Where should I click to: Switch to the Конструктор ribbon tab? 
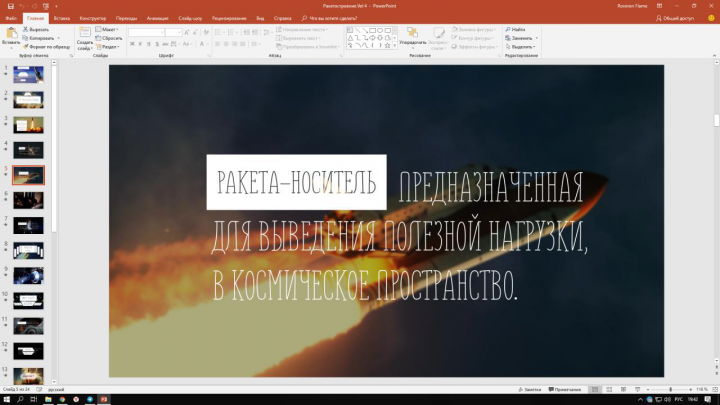click(x=93, y=18)
